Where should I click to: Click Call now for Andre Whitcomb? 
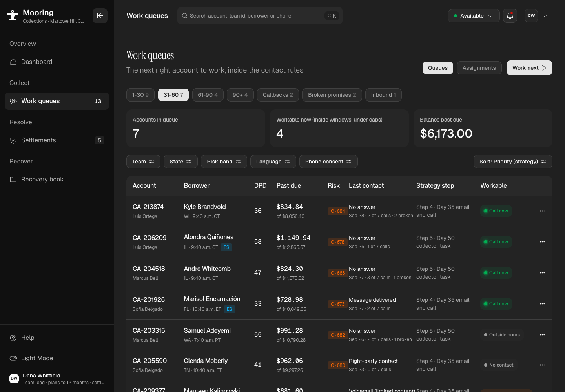[x=496, y=273]
